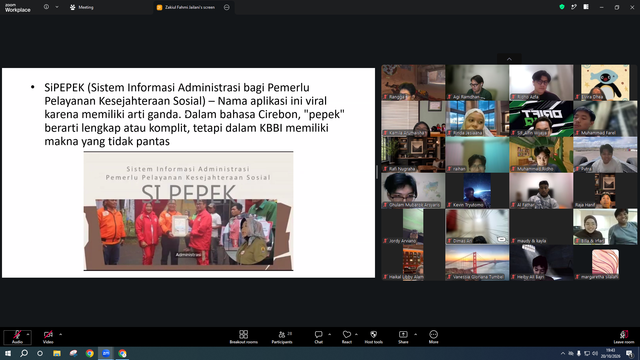Select Raja Hanif's video tile
The width and height of the screenshot is (640, 360).
click(605, 191)
